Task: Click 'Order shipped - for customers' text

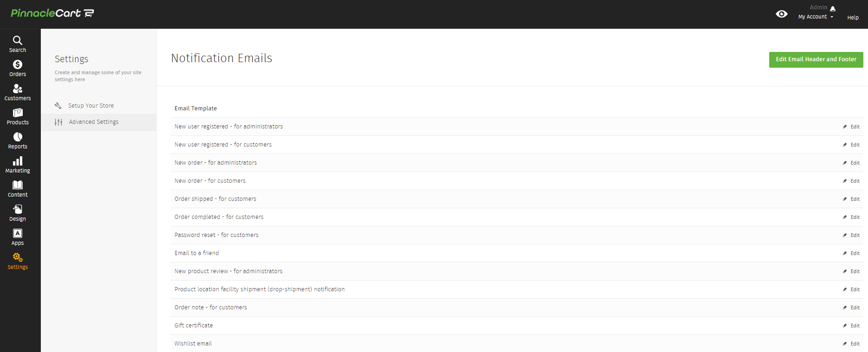Action: tap(215, 199)
